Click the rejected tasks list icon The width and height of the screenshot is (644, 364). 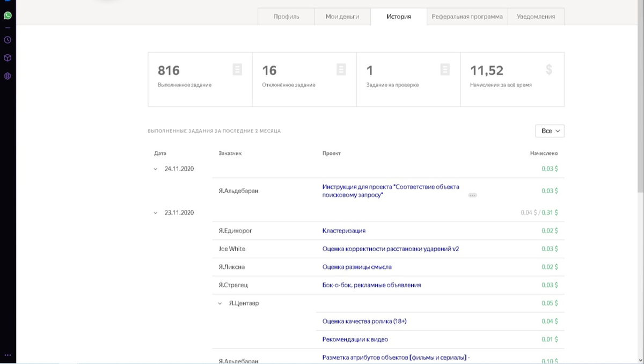point(341,69)
